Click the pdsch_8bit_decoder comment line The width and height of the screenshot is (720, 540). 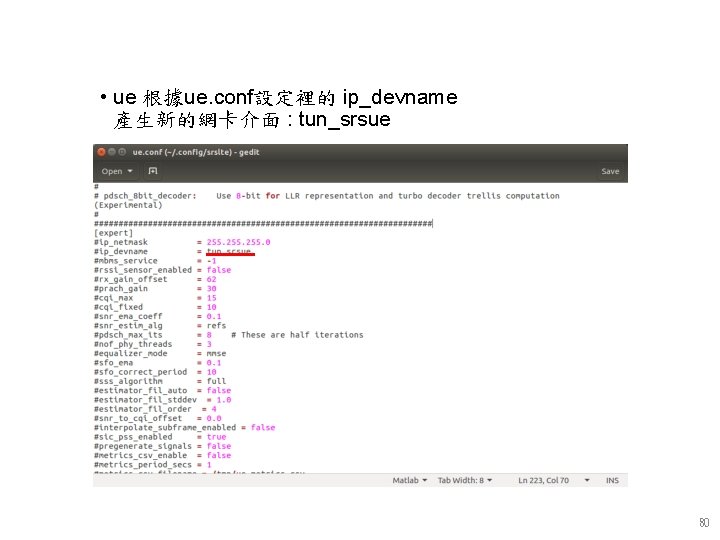(326, 196)
